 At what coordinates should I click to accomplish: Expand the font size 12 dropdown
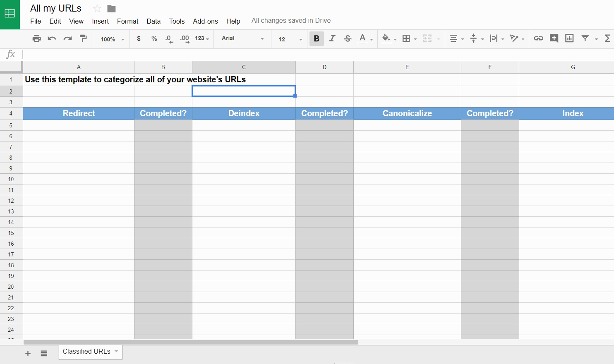290,39
